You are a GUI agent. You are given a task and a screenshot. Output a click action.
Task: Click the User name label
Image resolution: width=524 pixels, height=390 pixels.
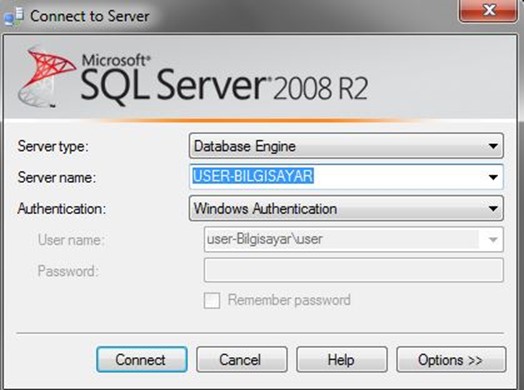coord(71,240)
